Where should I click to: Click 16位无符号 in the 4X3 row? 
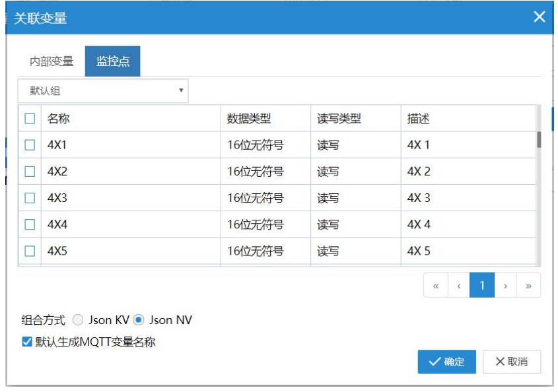(255, 198)
